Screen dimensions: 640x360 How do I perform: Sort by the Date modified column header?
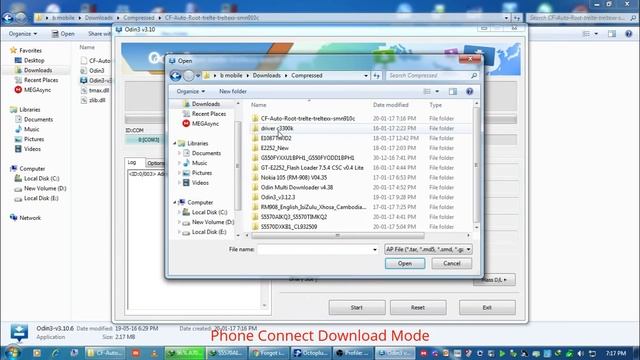391,105
